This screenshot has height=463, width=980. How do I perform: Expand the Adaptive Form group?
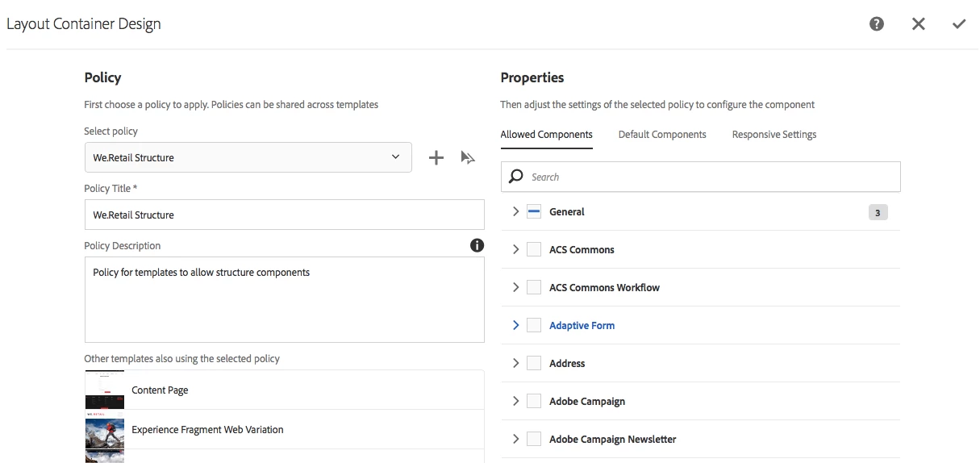click(x=515, y=326)
